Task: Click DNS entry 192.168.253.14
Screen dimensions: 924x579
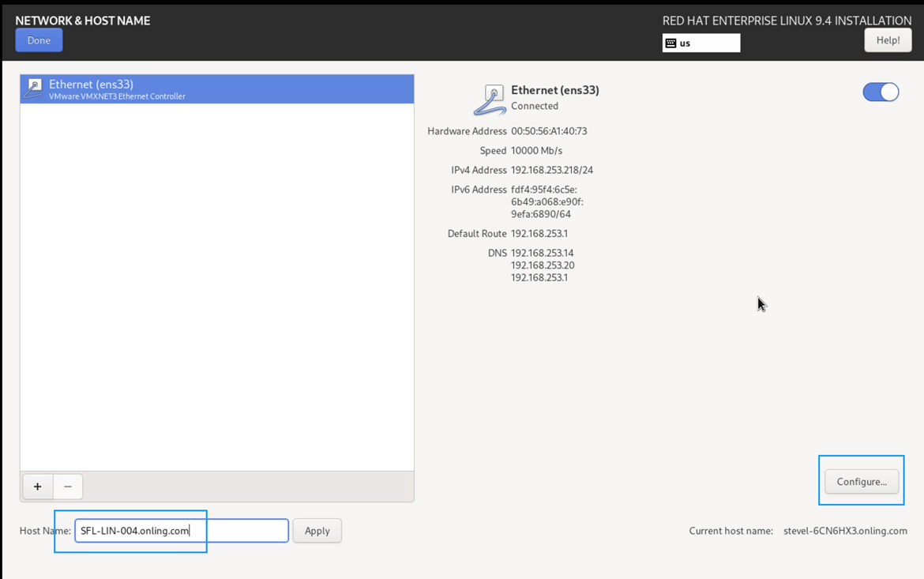Action: tap(542, 253)
